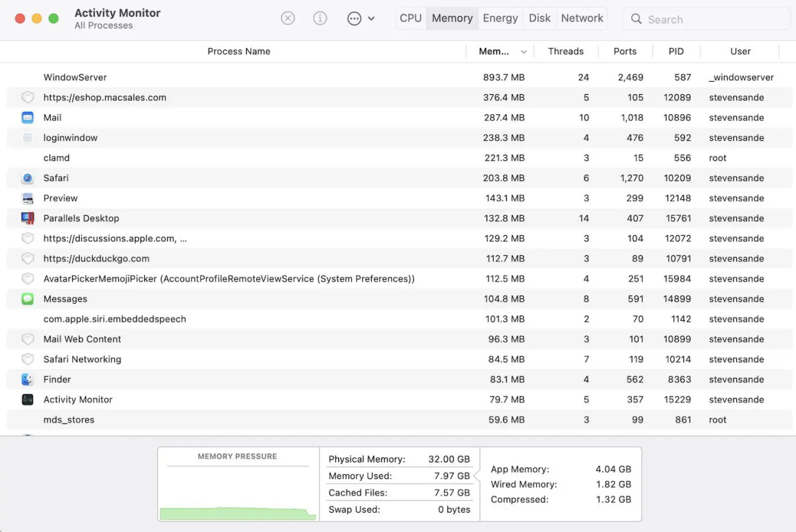Click shield icon for Safari Networking
The width and height of the screenshot is (796, 532).
[x=27, y=359]
